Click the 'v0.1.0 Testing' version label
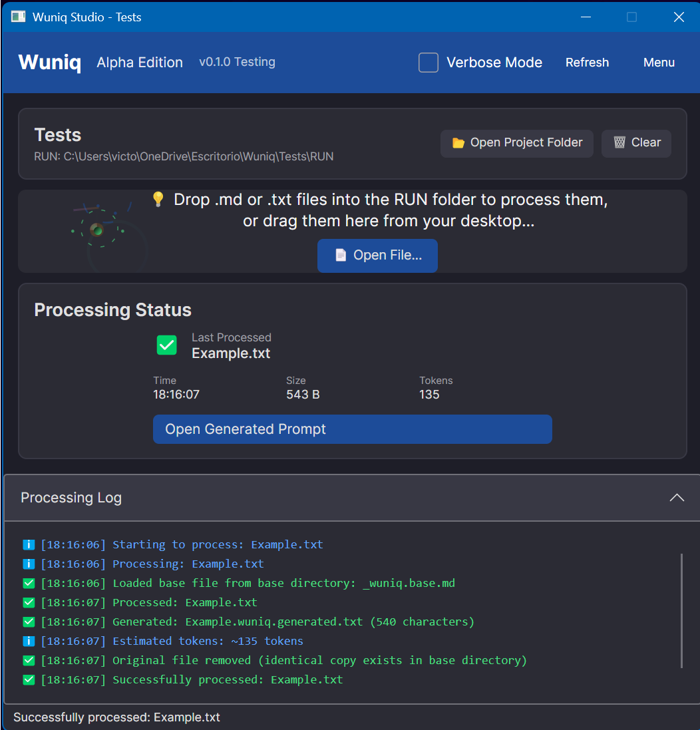This screenshot has height=730, width=700. pyautogui.click(x=238, y=62)
